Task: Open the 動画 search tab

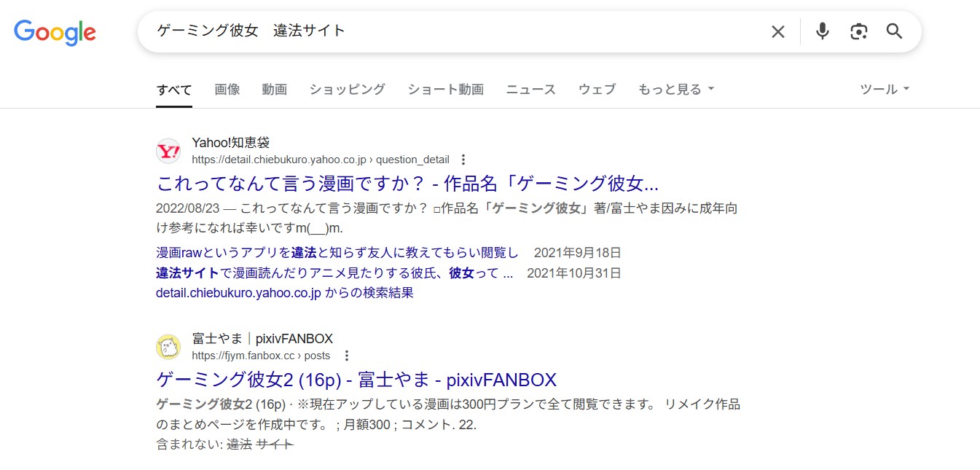Action: pyautogui.click(x=274, y=88)
